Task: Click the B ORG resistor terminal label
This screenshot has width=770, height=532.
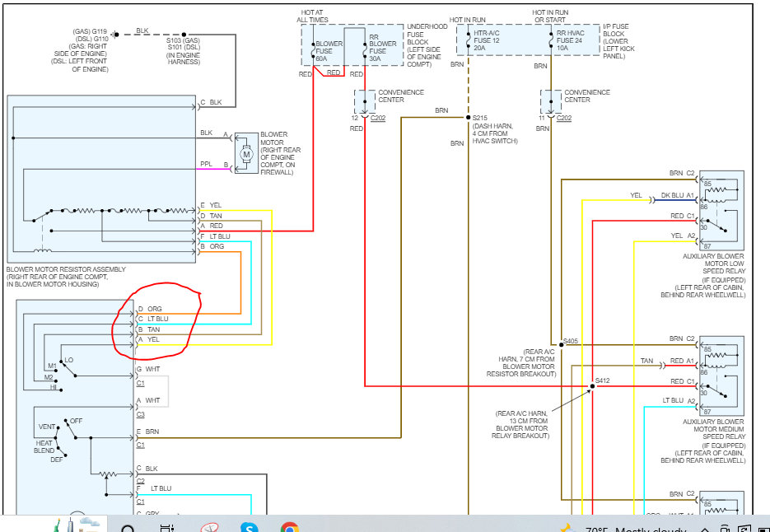Action: pos(212,246)
